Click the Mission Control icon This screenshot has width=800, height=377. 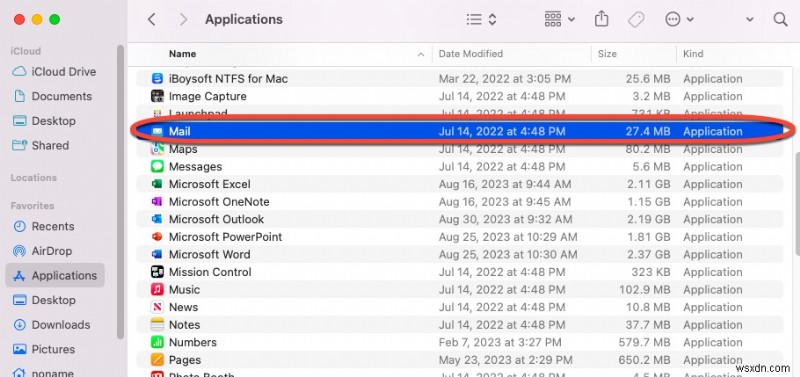click(157, 272)
